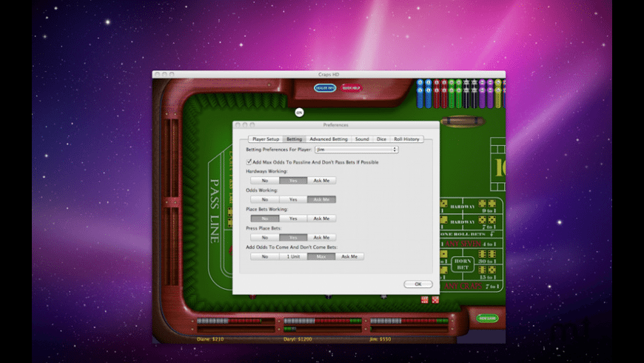Screen dimensions: 644x363
Task: Open the Dice tab
Action: 381,139
